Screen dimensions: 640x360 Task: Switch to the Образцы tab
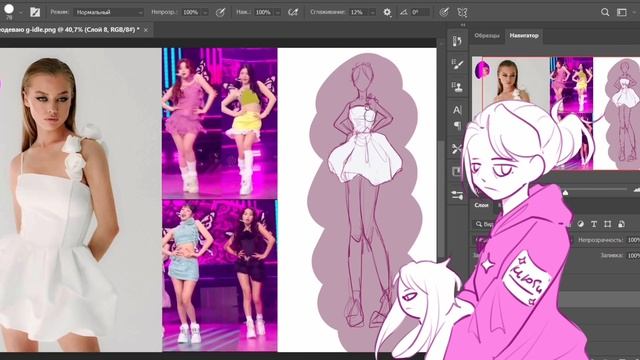487,36
